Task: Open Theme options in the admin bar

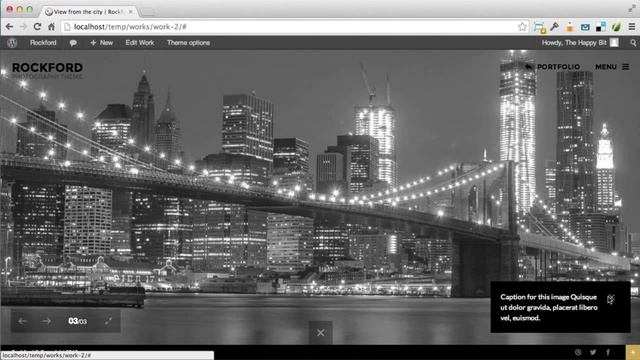Action: pyautogui.click(x=188, y=43)
